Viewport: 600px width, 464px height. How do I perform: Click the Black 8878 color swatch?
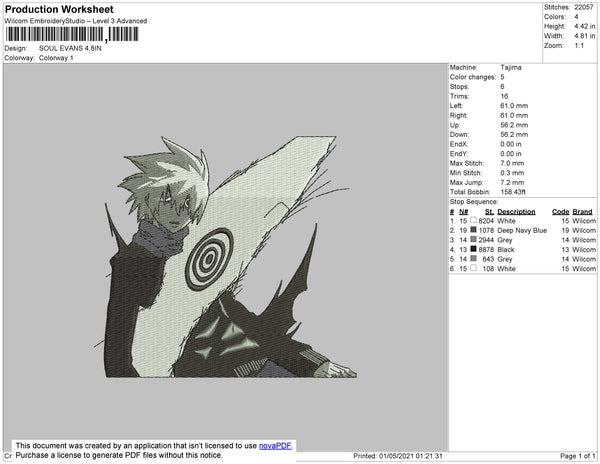pyautogui.click(x=473, y=249)
